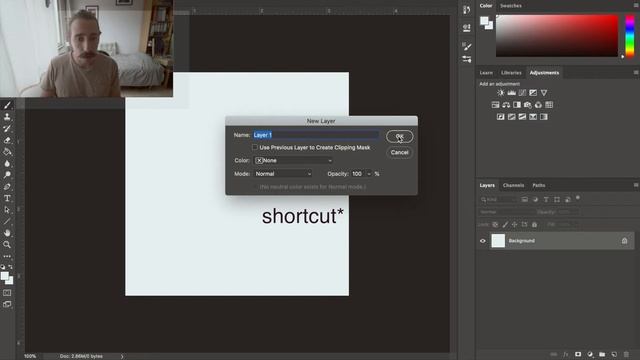Toggle the Background layer lock icon
Image resolution: width=640 pixels, height=360 pixels.
[x=624, y=241]
